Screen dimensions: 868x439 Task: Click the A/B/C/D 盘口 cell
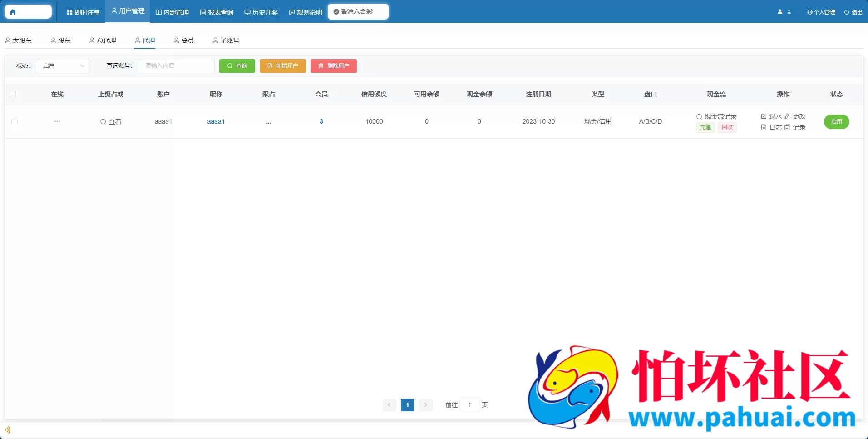click(x=651, y=121)
